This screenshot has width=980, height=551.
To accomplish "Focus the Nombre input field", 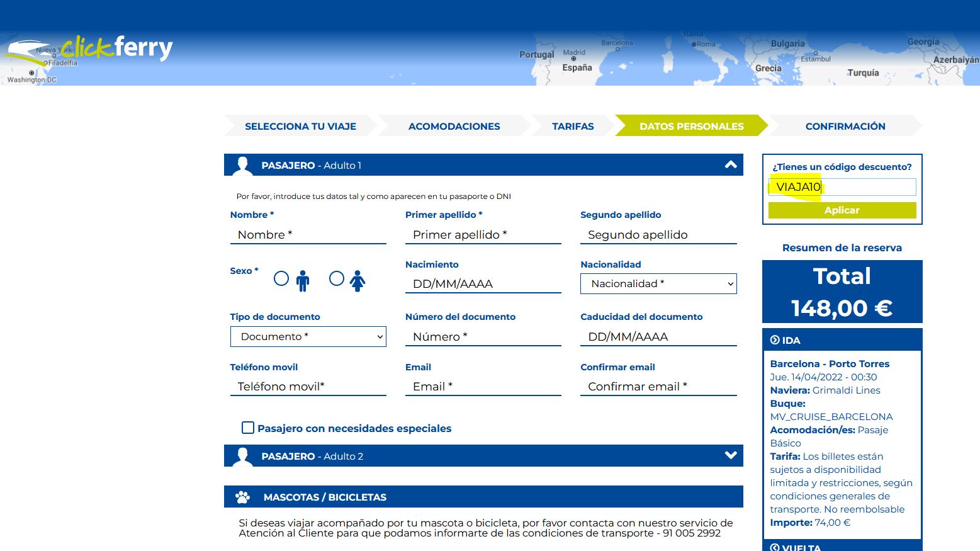I will 308,235.
